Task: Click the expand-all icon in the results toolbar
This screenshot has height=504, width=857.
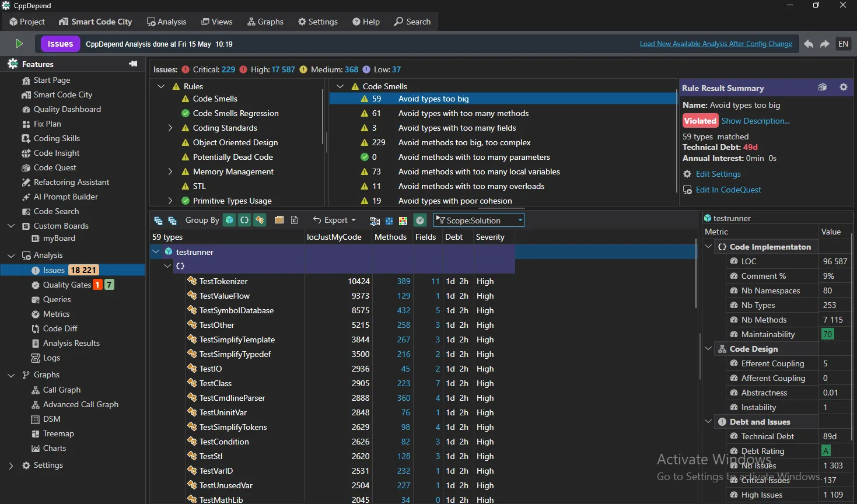Action: [x=172, y=220]
